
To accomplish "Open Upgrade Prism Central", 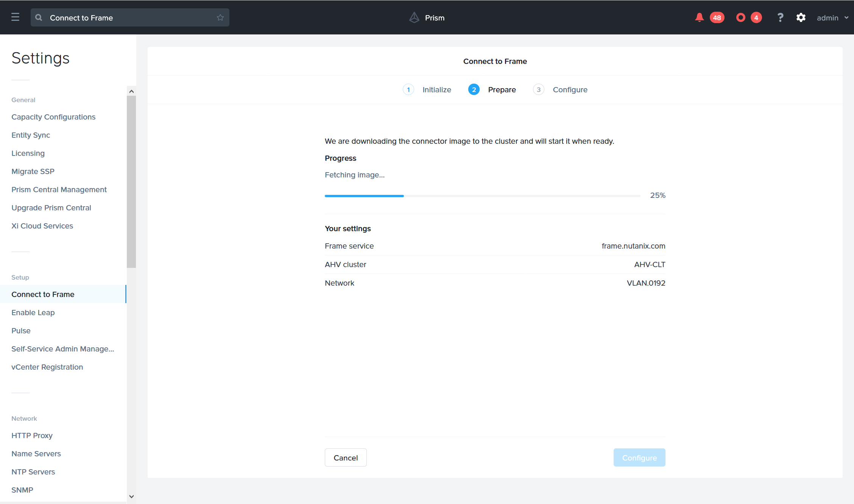I will [51, 208].
